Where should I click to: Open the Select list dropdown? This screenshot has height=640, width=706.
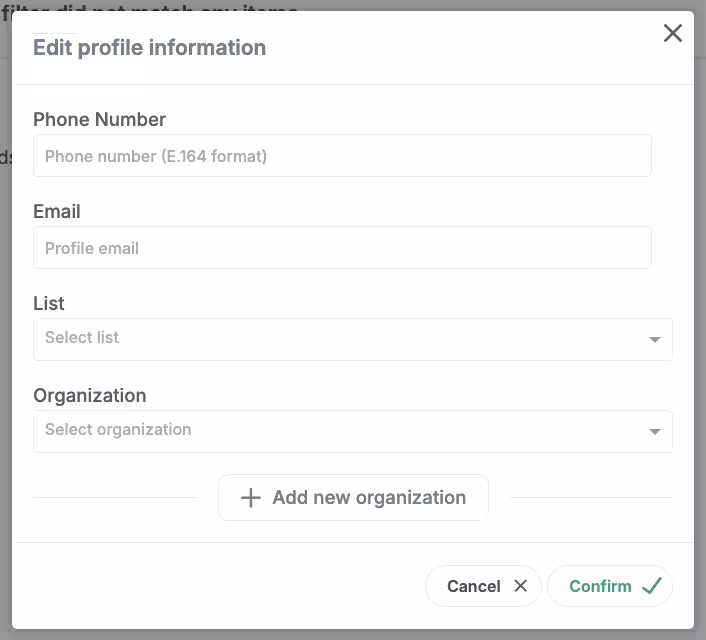(353, 339)
